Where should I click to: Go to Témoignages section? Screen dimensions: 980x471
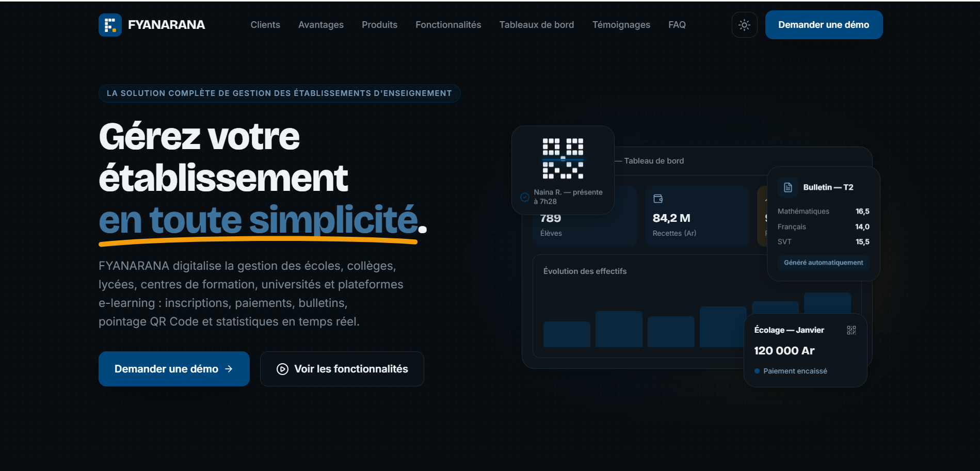pyautogui.click(x=621, y=25)
